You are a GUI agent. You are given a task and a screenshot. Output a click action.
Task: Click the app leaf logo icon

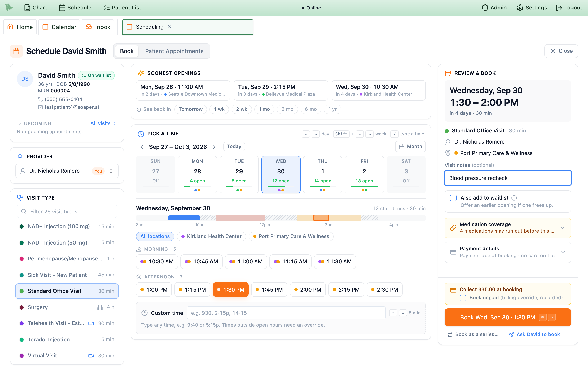click(9, 7)
